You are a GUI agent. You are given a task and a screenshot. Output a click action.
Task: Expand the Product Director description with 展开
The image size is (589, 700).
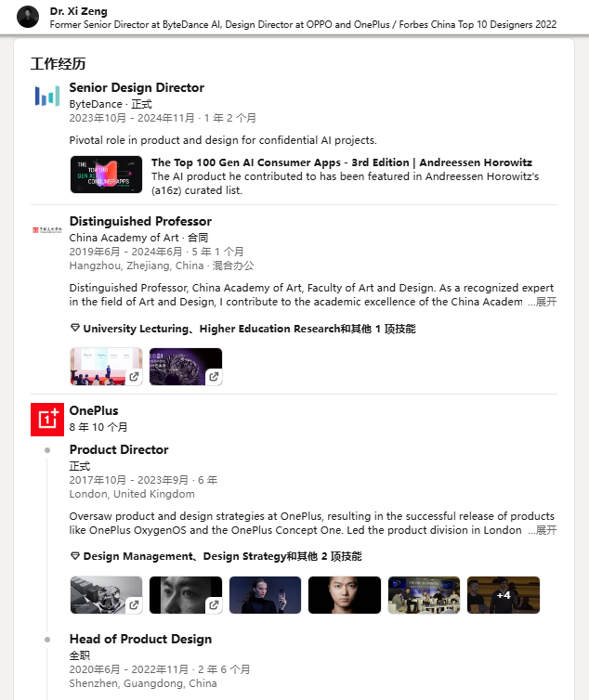[x=542, y=530]
